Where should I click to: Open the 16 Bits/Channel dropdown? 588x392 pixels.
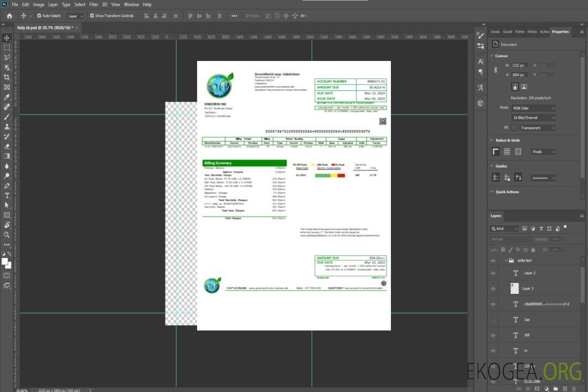pos(533,118)
